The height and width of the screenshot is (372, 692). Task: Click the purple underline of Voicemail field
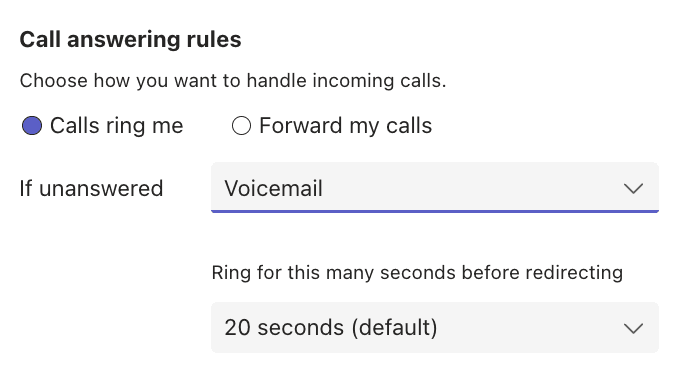435,211
